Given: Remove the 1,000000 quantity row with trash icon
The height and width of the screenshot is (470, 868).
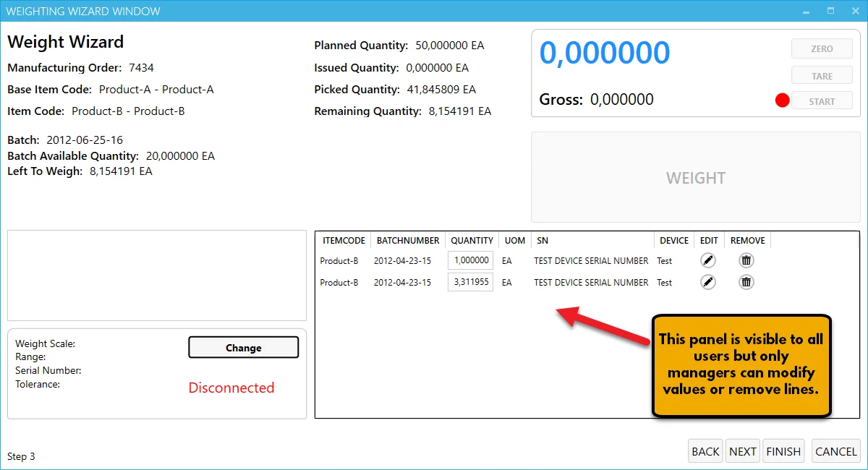Looking at the screenshot, I should pos(746,260).
